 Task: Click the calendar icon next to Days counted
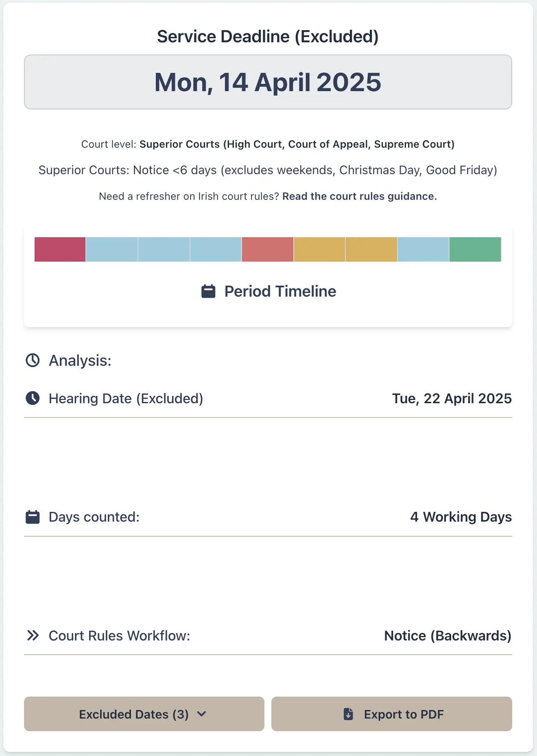click(32, 516)
